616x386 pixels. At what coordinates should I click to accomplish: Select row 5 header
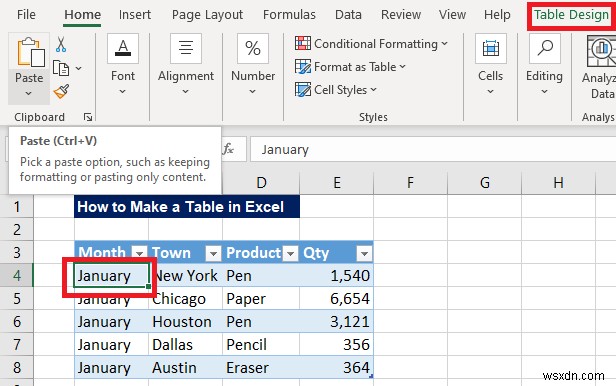click(x=16, y=298)
